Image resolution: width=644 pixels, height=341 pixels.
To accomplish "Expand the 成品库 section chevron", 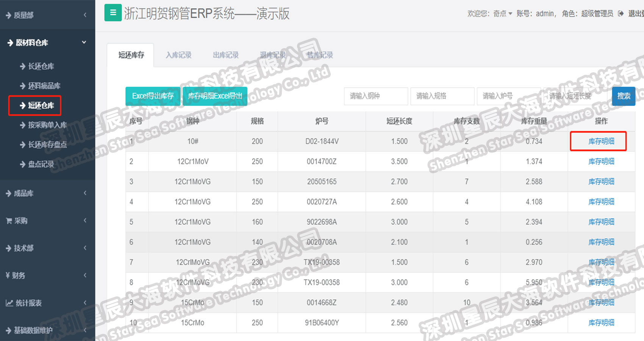I will [x=85, y=193].
